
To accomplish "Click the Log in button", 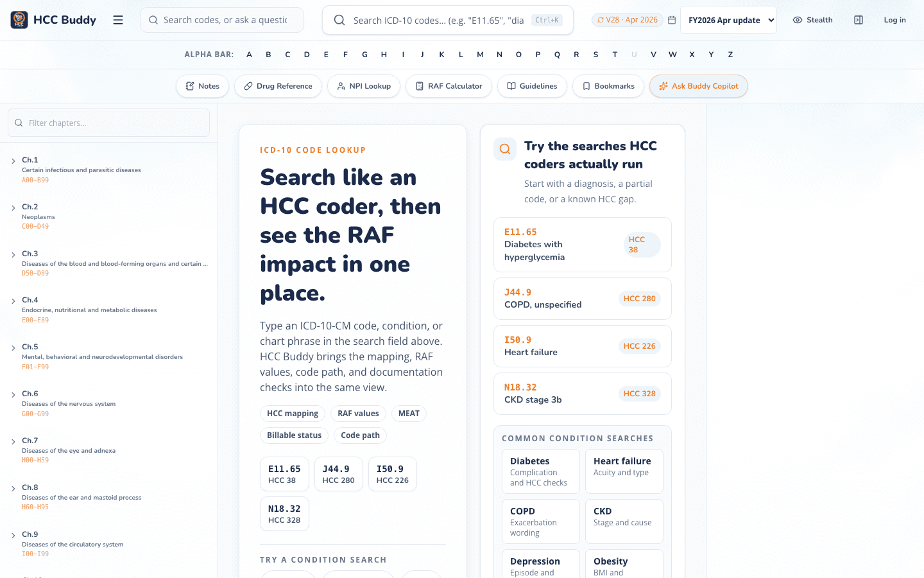I will tap(894, 20).
